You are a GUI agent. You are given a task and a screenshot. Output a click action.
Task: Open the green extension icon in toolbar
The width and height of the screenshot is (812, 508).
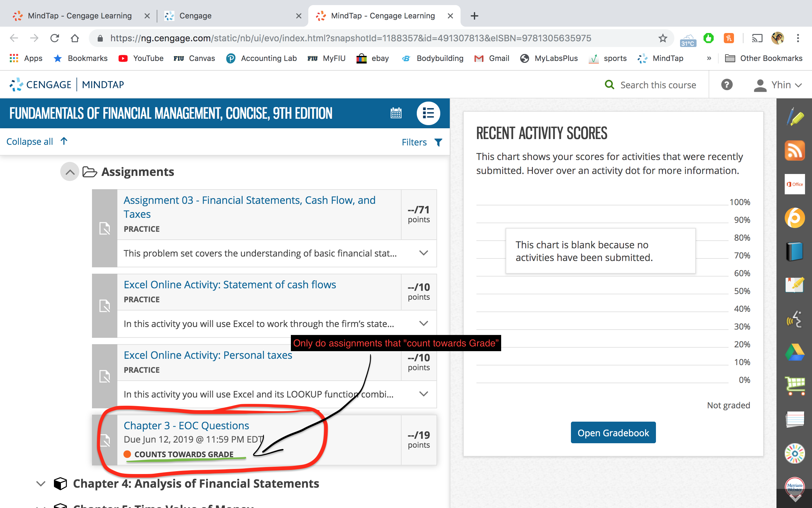pos(709,38)
